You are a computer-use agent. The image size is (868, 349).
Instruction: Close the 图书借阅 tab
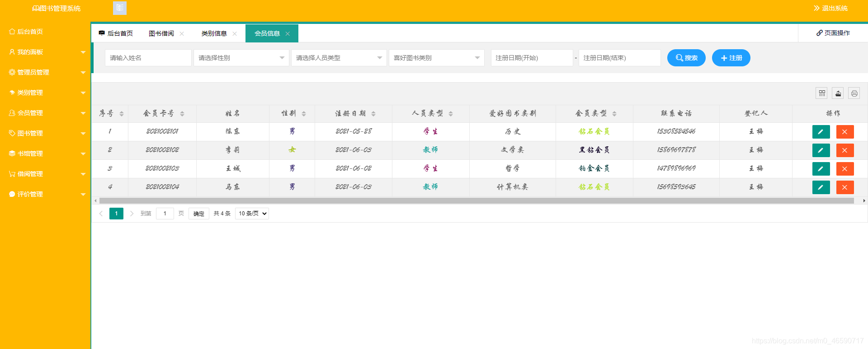point(182,33)
